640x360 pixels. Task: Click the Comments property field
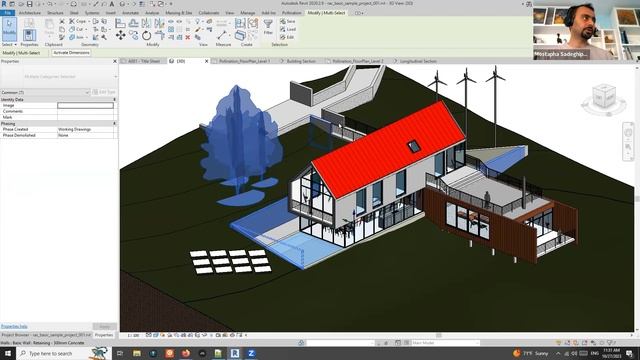click(85, 111)
